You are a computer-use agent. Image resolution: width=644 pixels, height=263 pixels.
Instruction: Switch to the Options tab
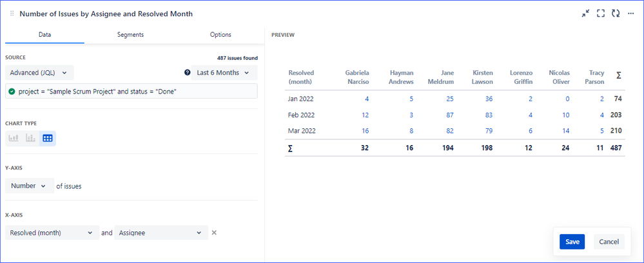[x=220, y=35]
